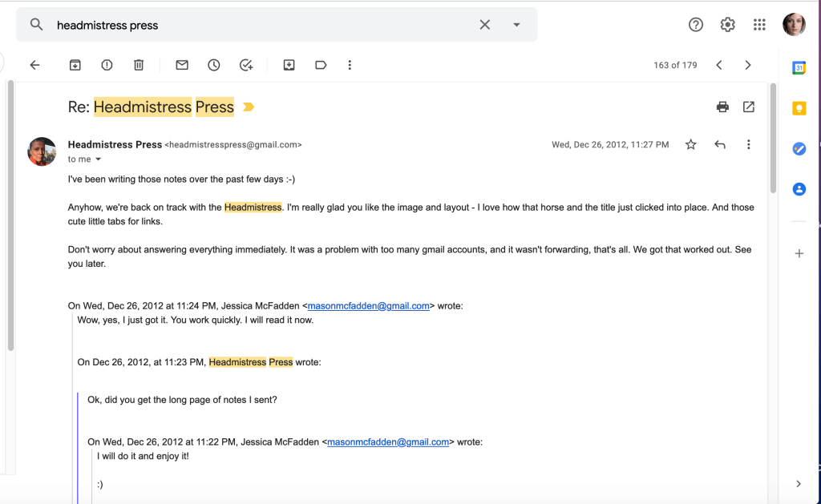Archive this email conversation
Screen dimensions: 821x504
pos(75,65)
